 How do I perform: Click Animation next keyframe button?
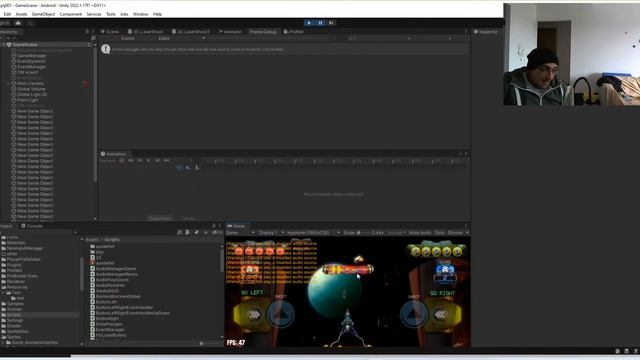(158, 160)
